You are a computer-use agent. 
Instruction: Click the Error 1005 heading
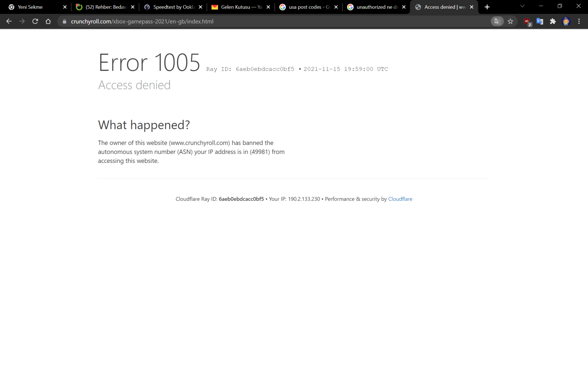click(149, 63)
